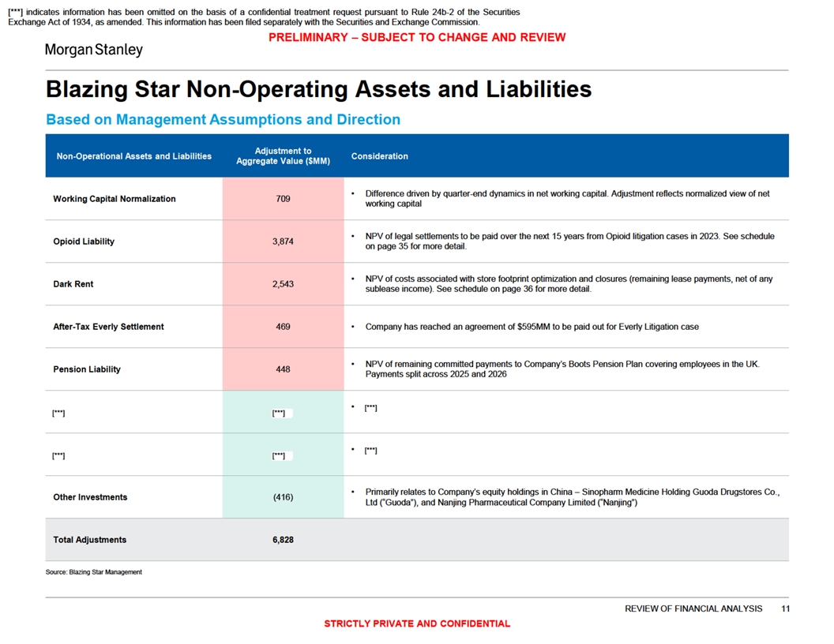
Task: Select the 'After-Tax Everly Settlement' row label
Action: click(x=108, y=327)
